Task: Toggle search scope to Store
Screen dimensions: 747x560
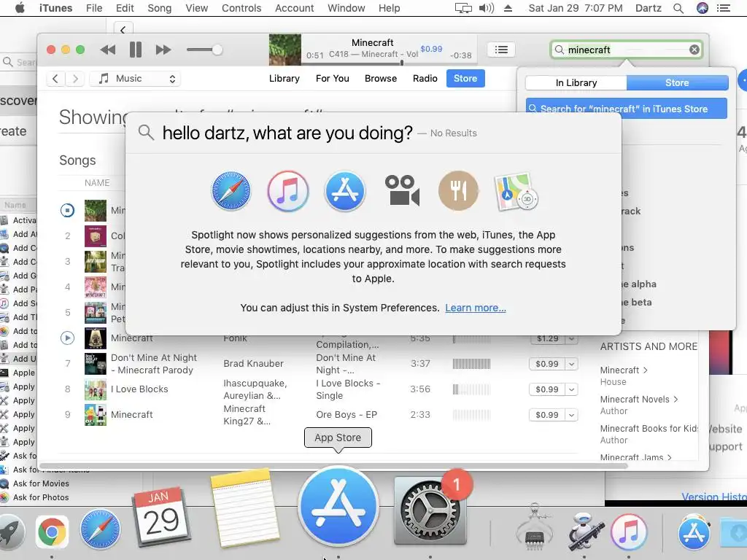Action: (677, 83)
